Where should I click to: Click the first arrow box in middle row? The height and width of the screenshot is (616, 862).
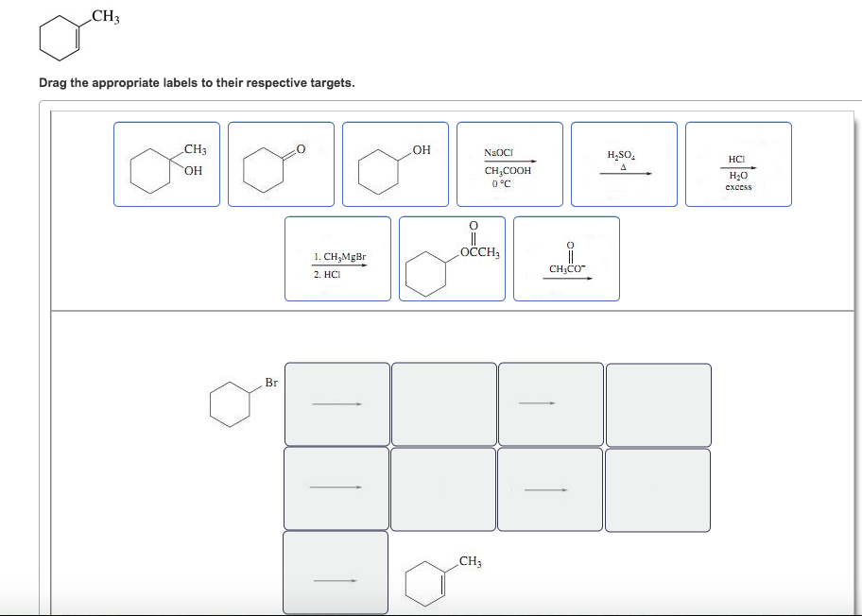pyautogui.click(x=336, y=488)
